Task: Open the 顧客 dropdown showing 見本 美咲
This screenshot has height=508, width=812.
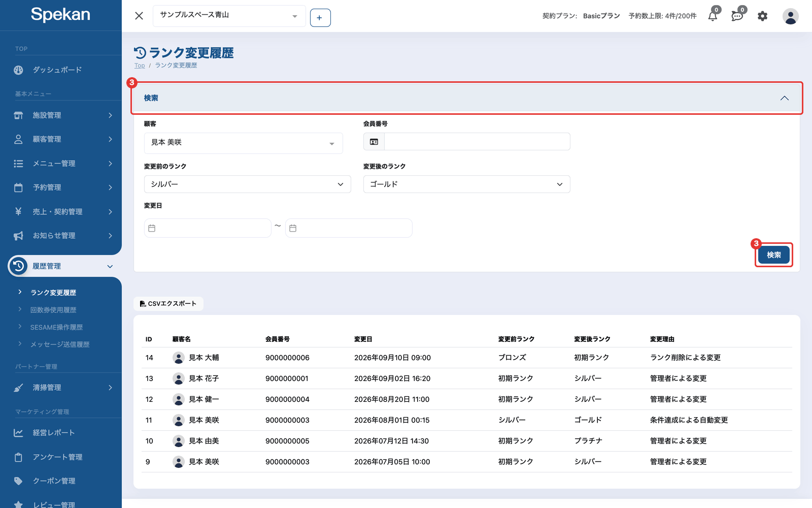Action: tap(244, 143)
